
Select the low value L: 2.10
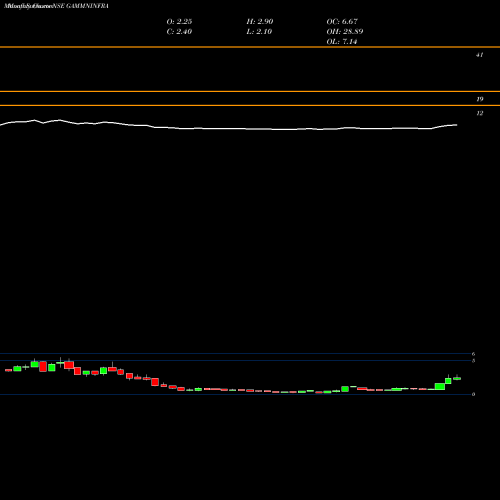[x=259, y=31]
